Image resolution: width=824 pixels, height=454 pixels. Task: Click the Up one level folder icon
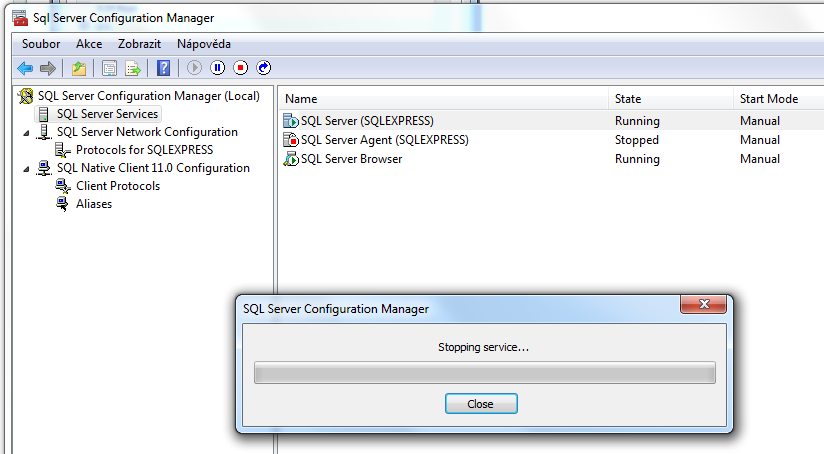tap(79, 68)
